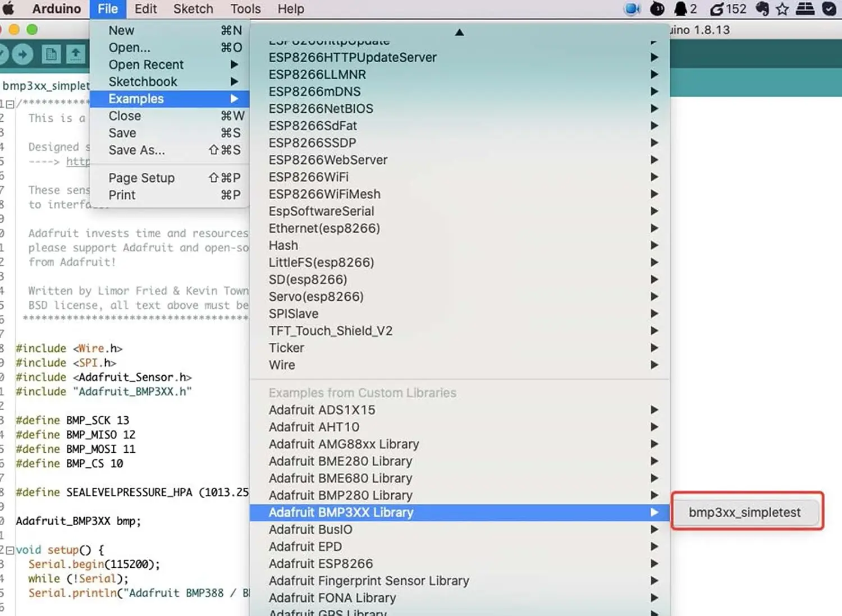
Task: Click the video camera menu bar icon
Action: point(632,8)
